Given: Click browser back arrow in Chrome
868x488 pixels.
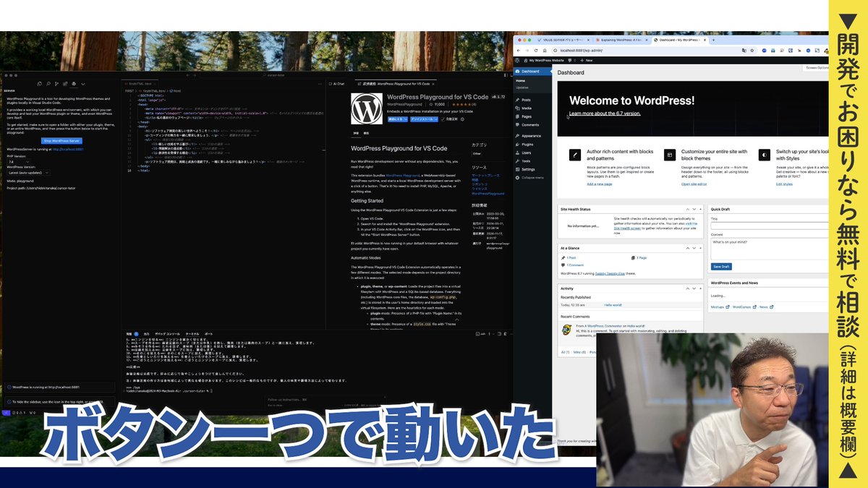Looking at the screenshot, I should [519, 51].
